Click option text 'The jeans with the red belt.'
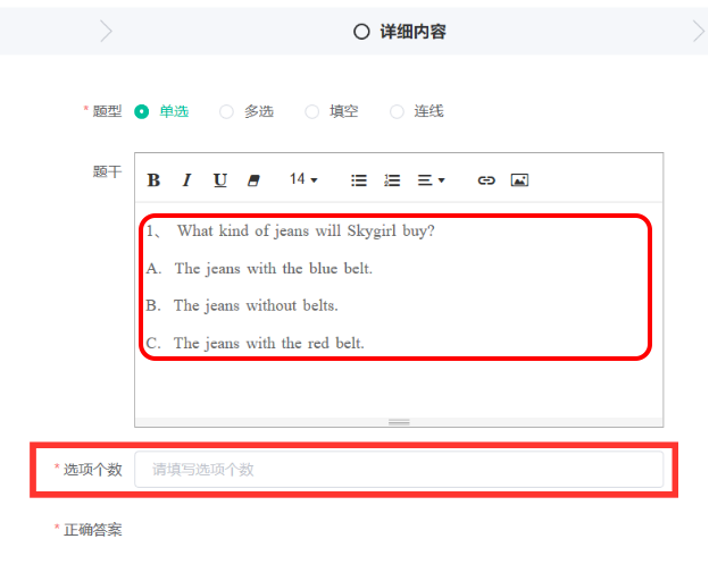 pyautogui.click(x=269, y=343)
